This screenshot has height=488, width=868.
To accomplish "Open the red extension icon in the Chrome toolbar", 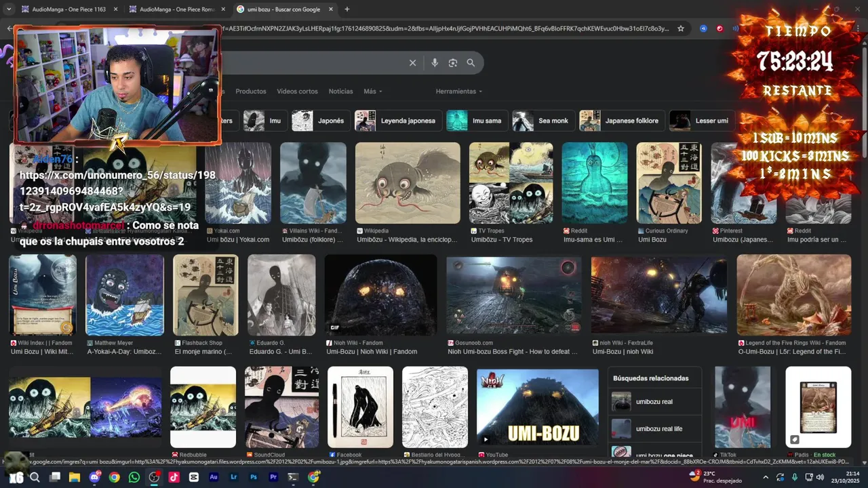I will (719, 28).
